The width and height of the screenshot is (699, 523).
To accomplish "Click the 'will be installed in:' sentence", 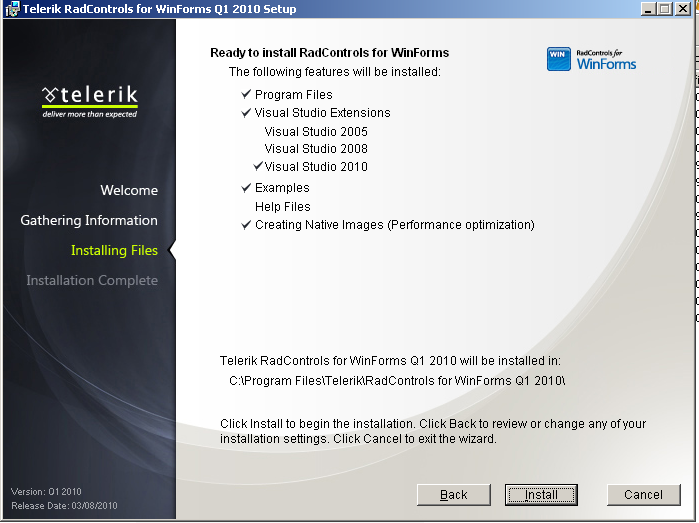I will click(390, 361).
